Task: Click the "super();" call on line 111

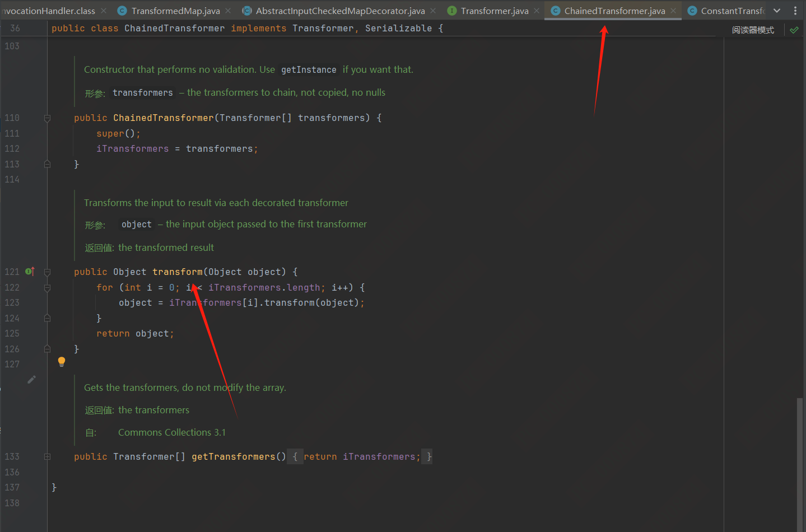Action: point(118,133)
